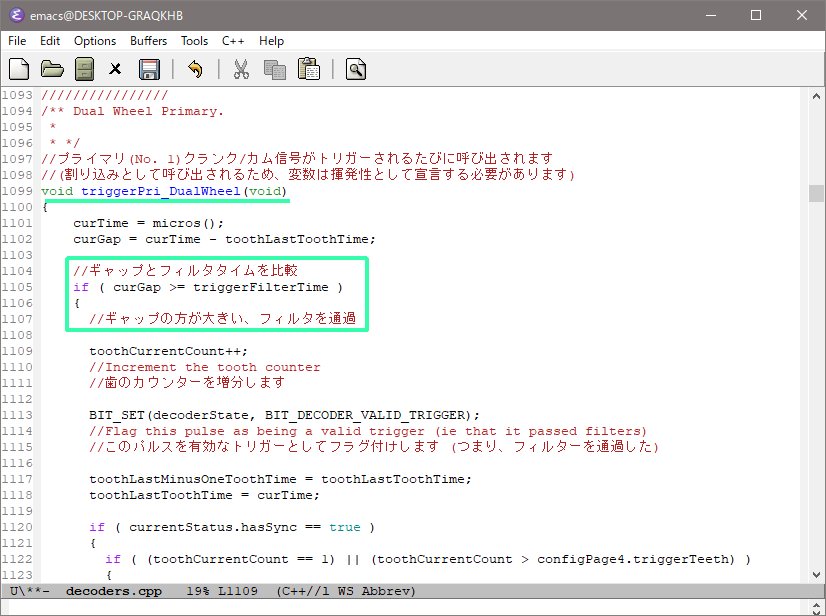This screenshot has width=826, height=616.
Task: Open the C++ menu
Action: tap(233, 41)
